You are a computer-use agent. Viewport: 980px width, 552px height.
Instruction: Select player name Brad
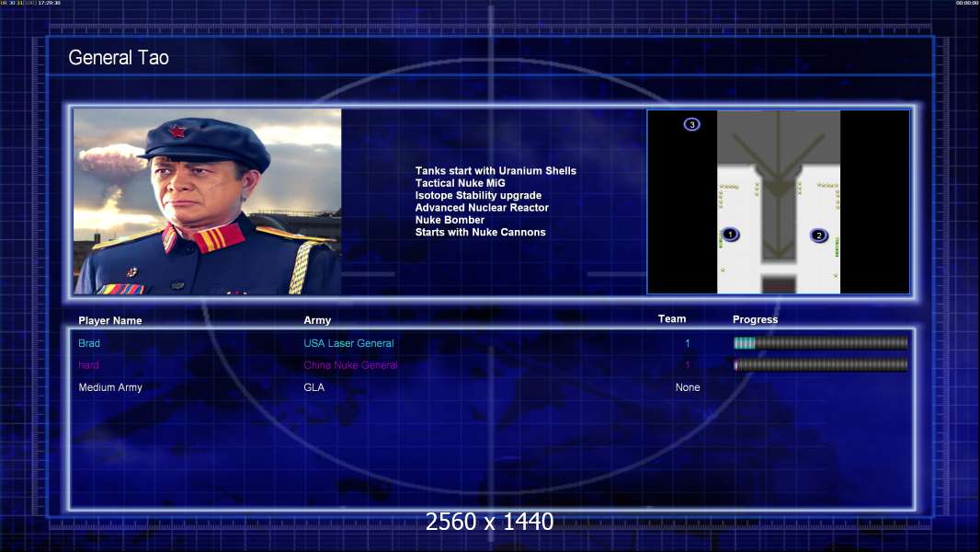[89, 343]
